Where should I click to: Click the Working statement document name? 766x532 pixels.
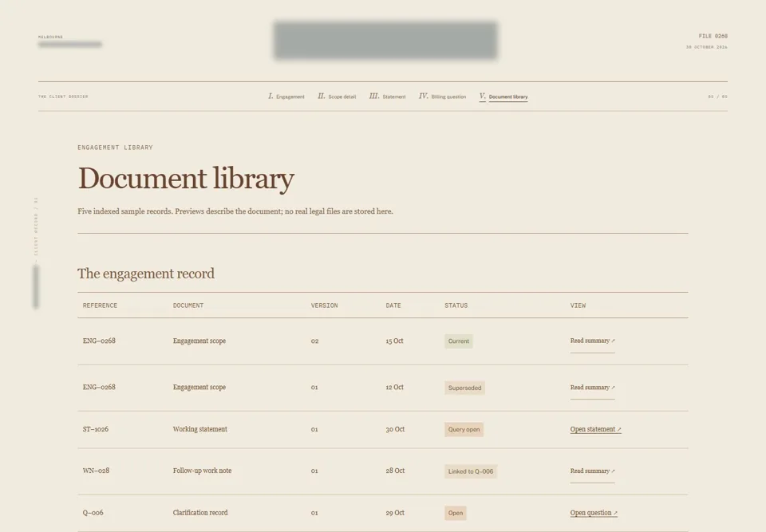click(199, 429)
